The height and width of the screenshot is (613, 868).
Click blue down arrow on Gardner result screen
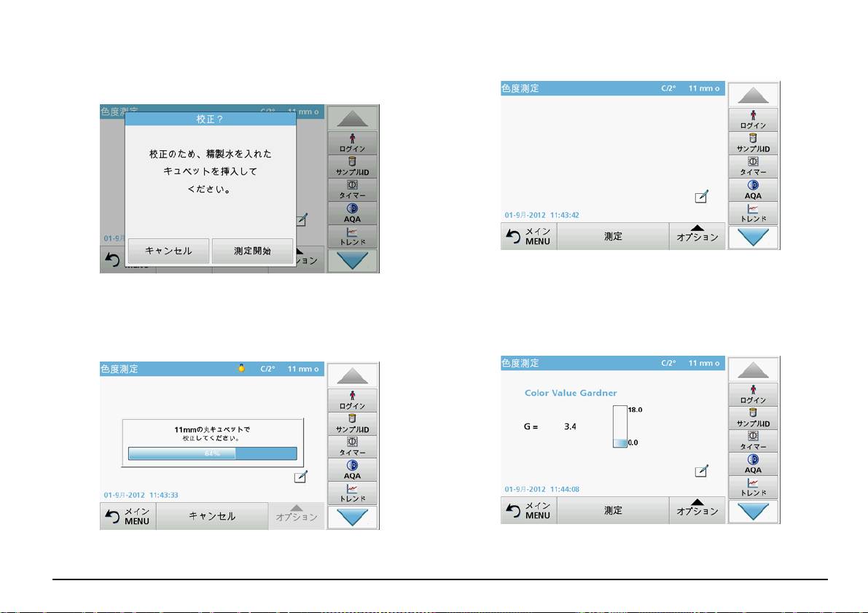coord(753,511)
